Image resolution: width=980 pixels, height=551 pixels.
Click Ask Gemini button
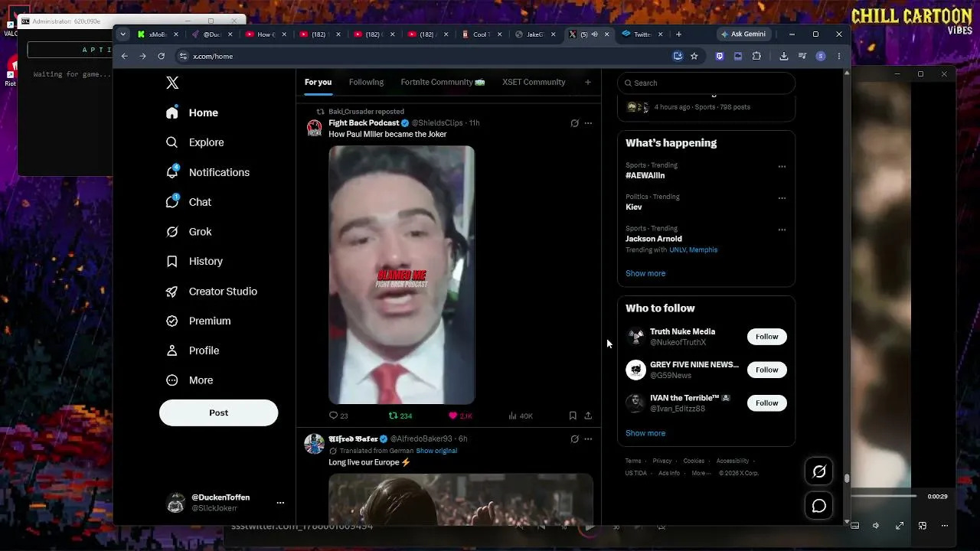[x=743, y=34]
